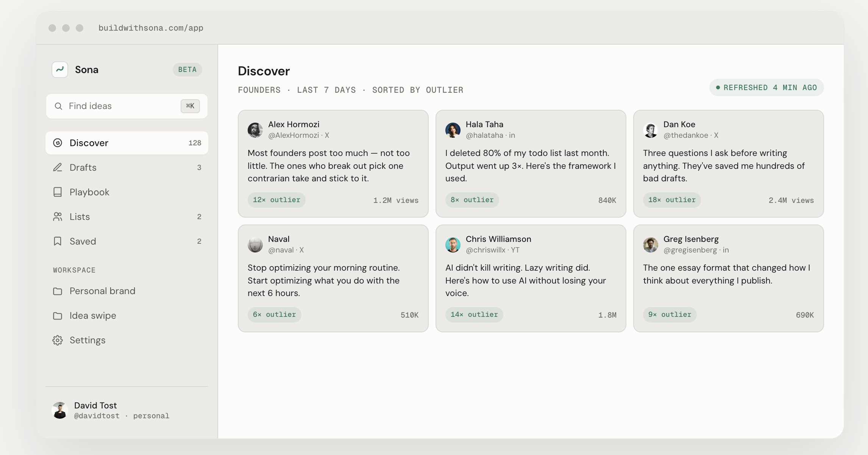Click the search magnifier icon

coord(58,106)
